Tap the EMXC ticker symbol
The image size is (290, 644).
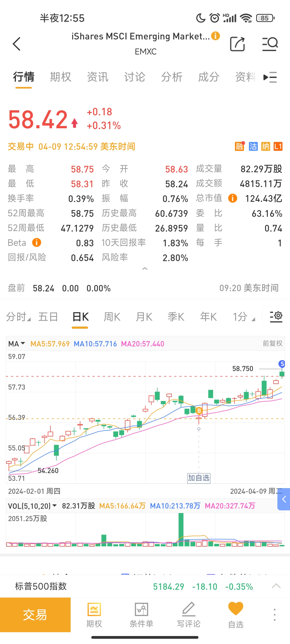(146, 52)
